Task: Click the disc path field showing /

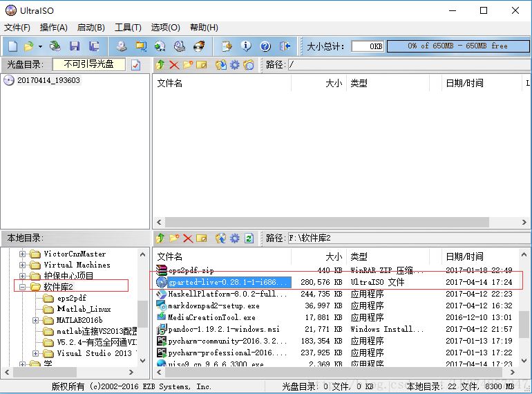Action: [409, 64]
